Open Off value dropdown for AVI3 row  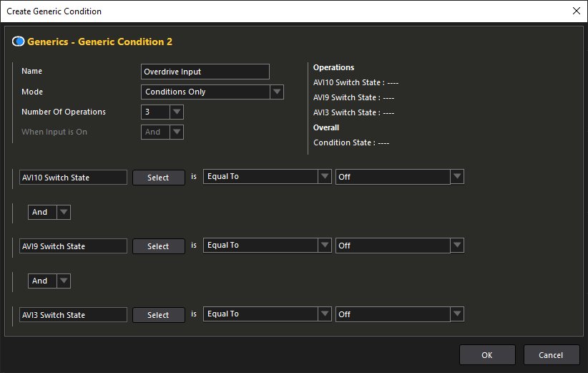point(399,314)
